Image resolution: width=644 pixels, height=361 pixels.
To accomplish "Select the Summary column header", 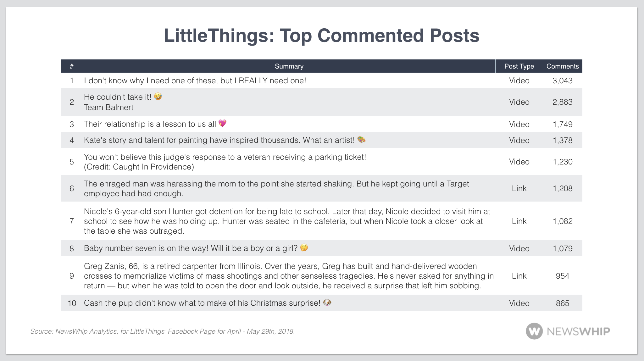I will 289,66.
